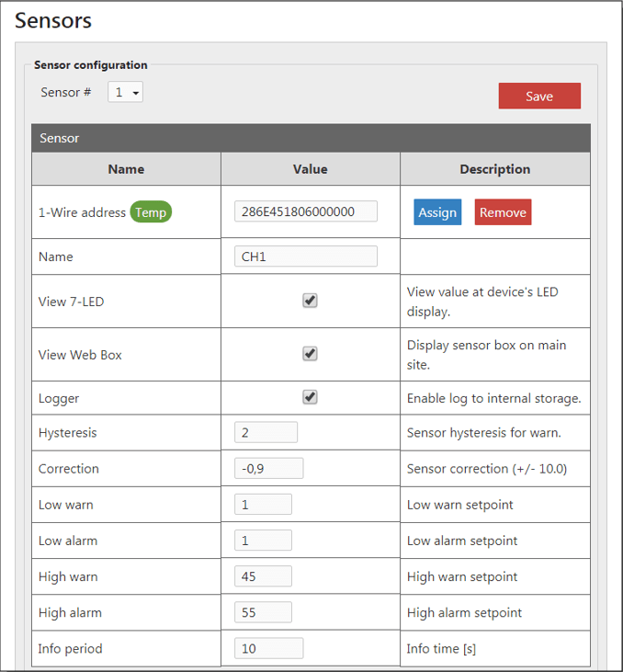
Task: Uncheck the View Web Box checkbox
Action: pos(311,354)
